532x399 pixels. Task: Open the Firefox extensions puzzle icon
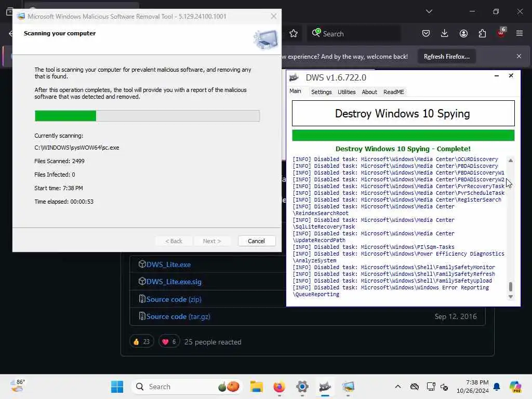click(x=482, y=33)
